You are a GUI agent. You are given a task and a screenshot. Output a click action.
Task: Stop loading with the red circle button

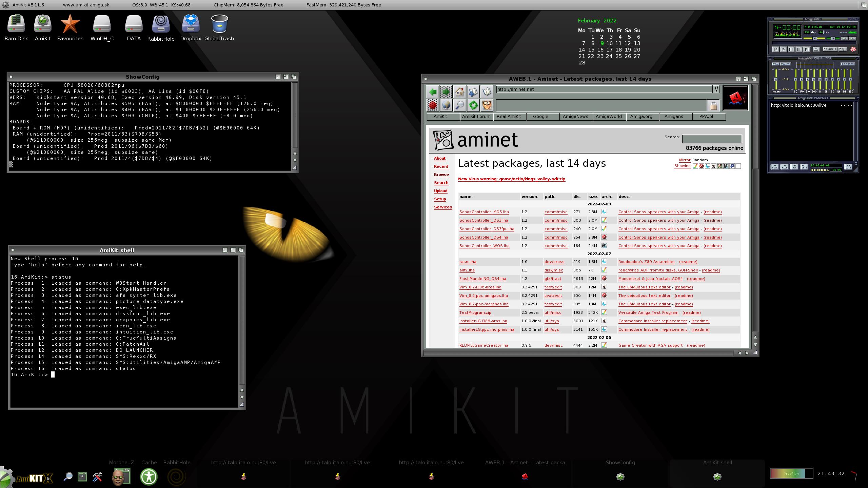(433, 105)
